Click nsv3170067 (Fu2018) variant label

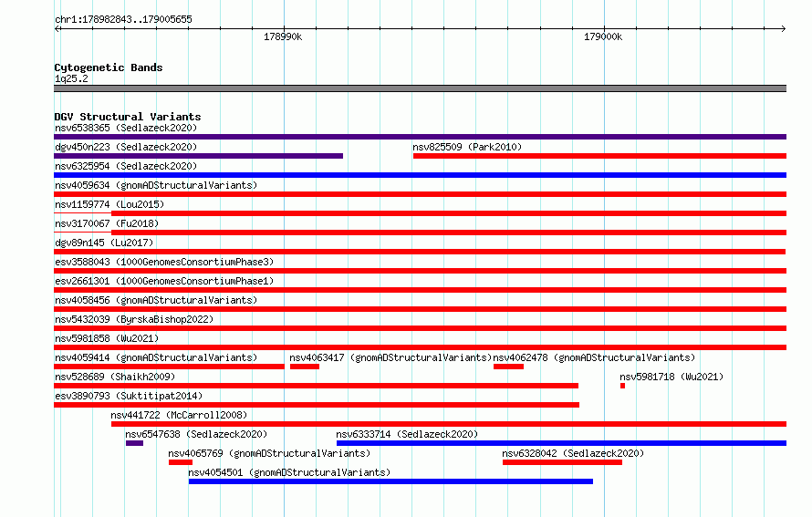tap(107, 223)
